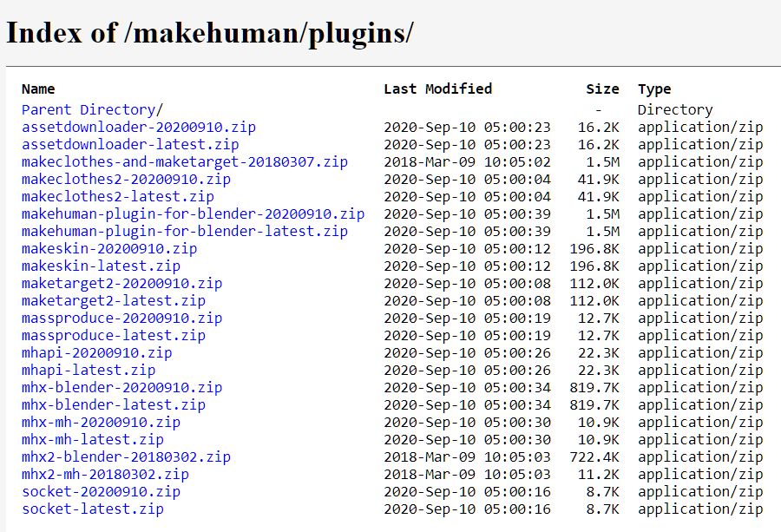Download mhx2-blender-20180302.zip
781x532 pixels.
click(x=126, y=457)
